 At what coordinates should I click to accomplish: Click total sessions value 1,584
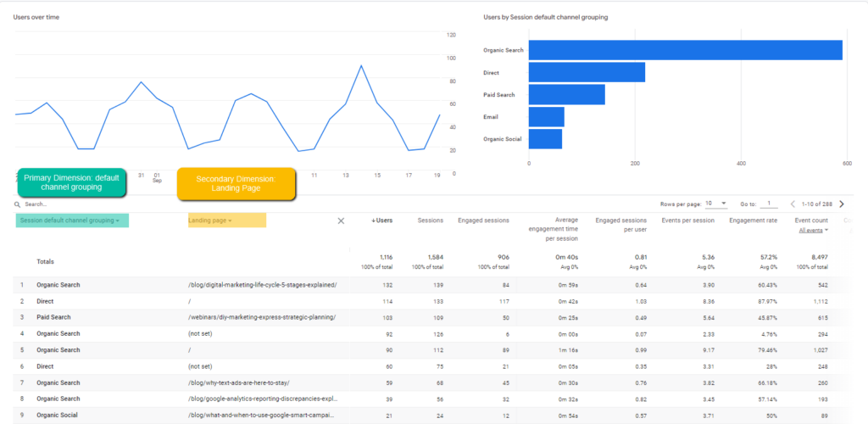[x=435, y=258]
